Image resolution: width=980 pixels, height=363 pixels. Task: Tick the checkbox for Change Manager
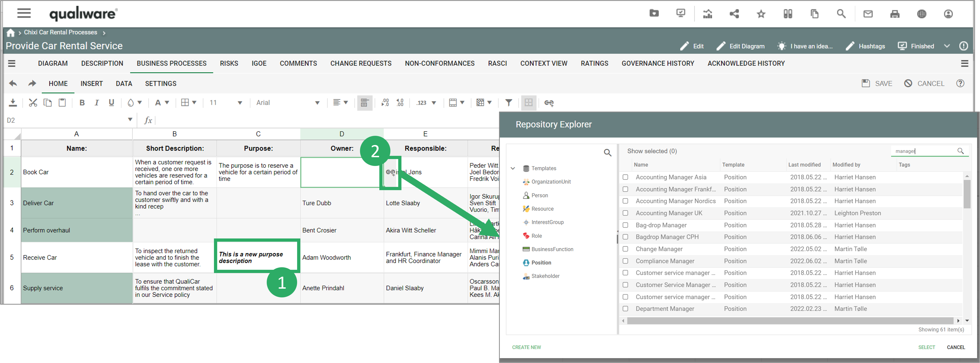tap(626, 249)
